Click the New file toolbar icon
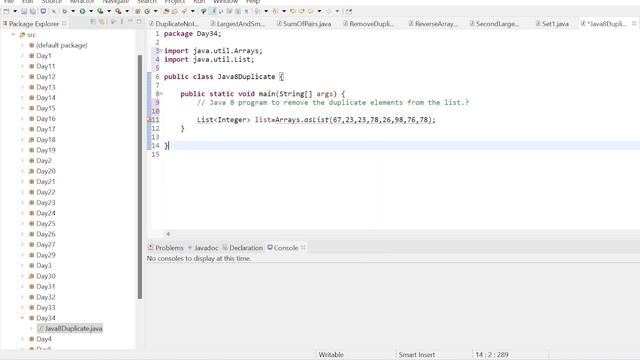Viewport: 640px width, 360px height. (x=6, y=11)
